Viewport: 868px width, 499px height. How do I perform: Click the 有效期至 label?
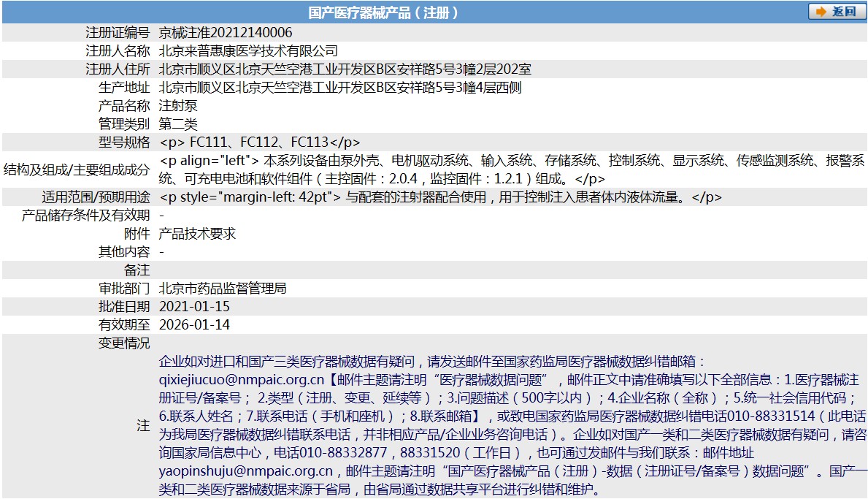click(124, 325)
